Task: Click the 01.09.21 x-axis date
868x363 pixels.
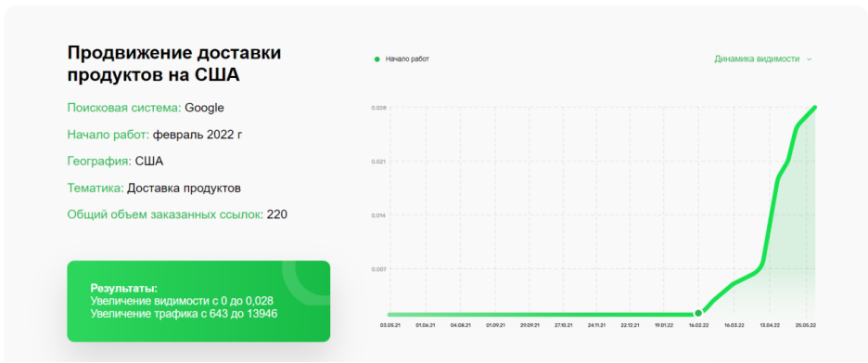Action: (x=495, y=325)
